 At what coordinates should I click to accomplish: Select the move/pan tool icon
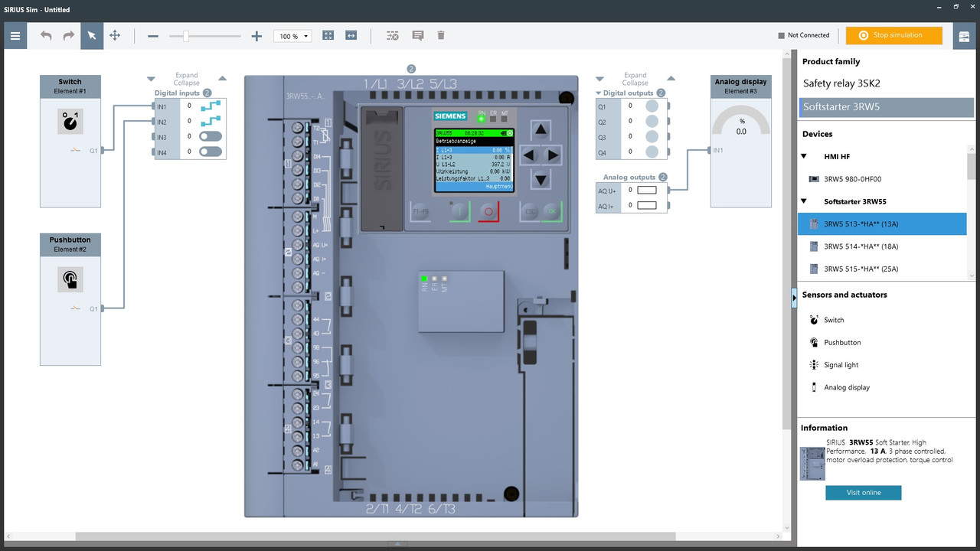pyautogui.click(x=115, y=35)
